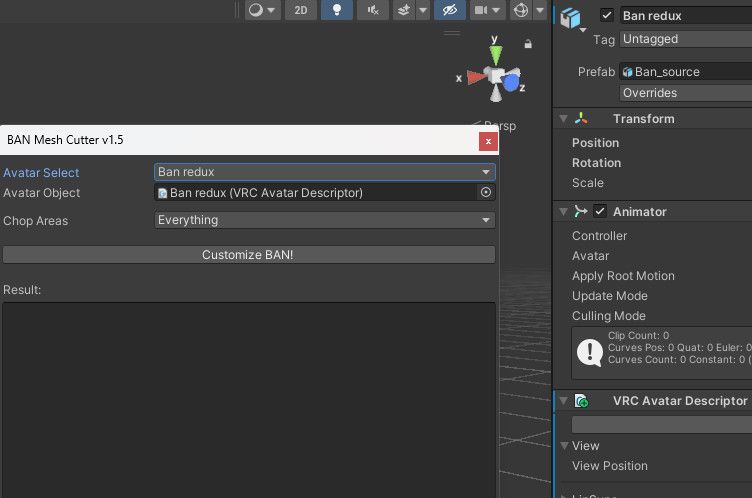Click the Avatar Select label
The height and width of the screenshot is (498, 752).
[x=41, y=173]
